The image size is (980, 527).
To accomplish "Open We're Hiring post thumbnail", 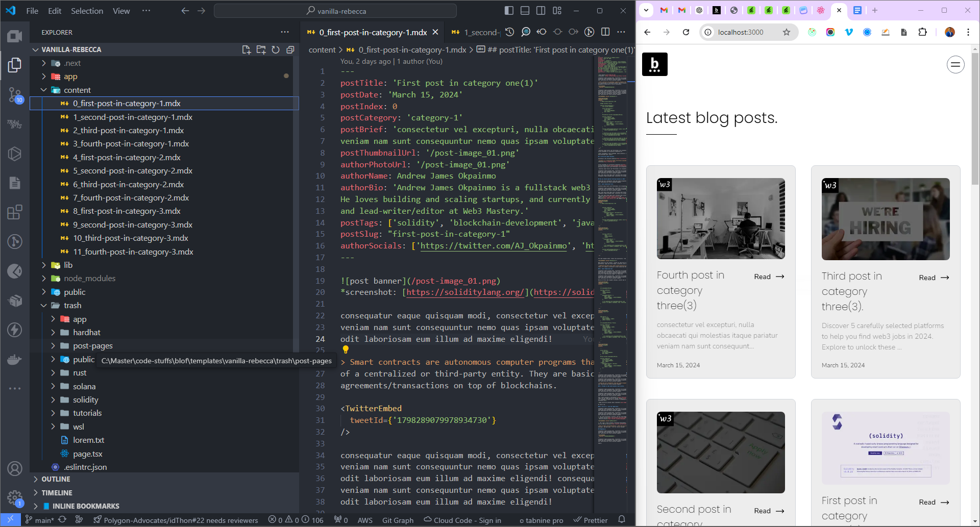I will [x=886, y=219].
